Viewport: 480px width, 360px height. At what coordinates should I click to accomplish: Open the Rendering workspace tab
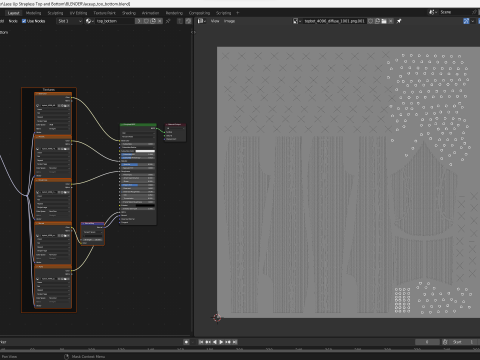pos(174,13)
